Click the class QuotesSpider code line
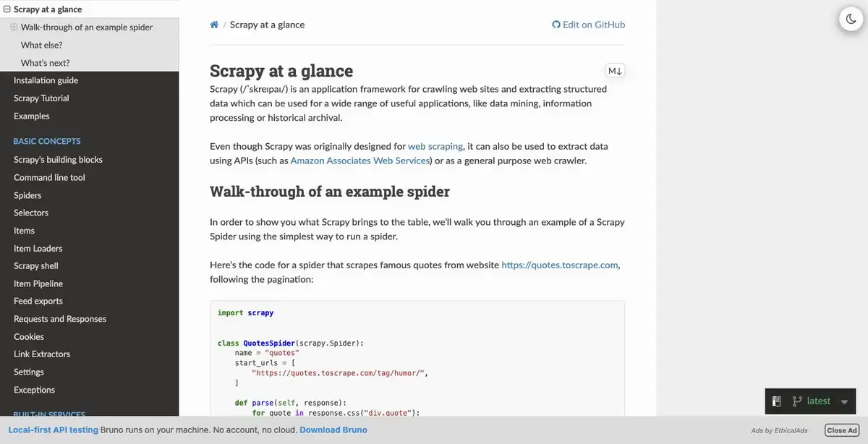 291,343
